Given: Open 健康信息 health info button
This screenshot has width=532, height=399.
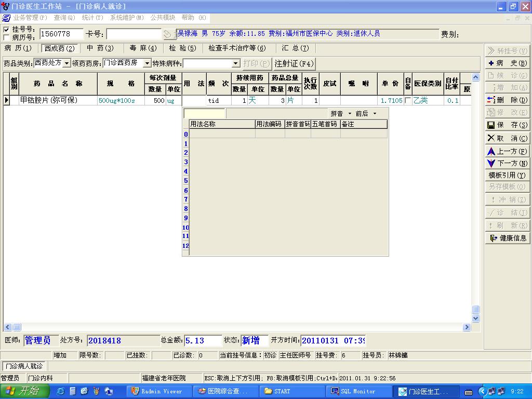Looking at the screenshot, I should 508,238.
